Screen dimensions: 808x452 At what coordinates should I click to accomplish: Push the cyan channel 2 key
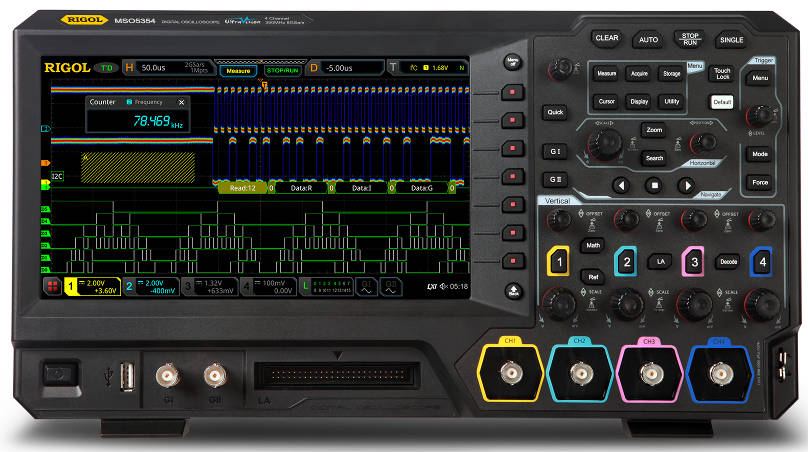point(627,262)
